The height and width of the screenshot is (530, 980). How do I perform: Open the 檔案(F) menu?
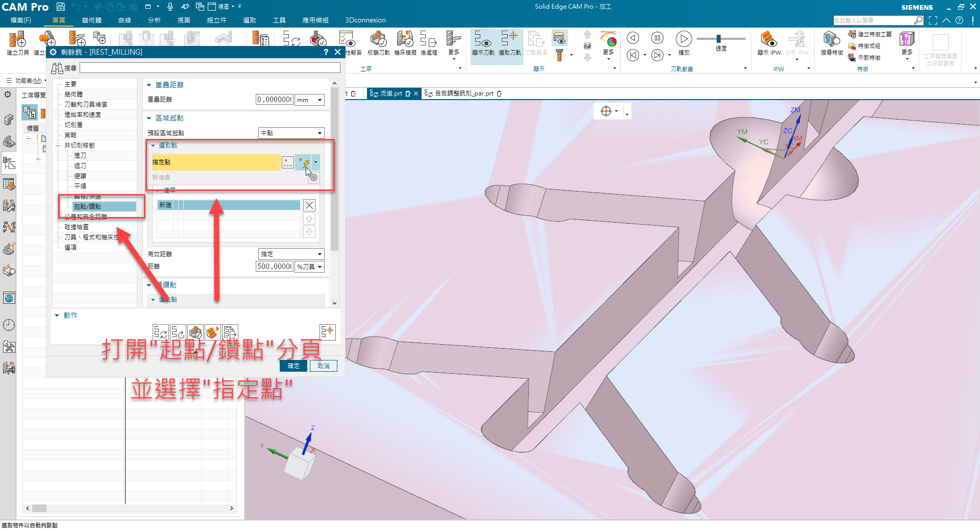(21, 20)
